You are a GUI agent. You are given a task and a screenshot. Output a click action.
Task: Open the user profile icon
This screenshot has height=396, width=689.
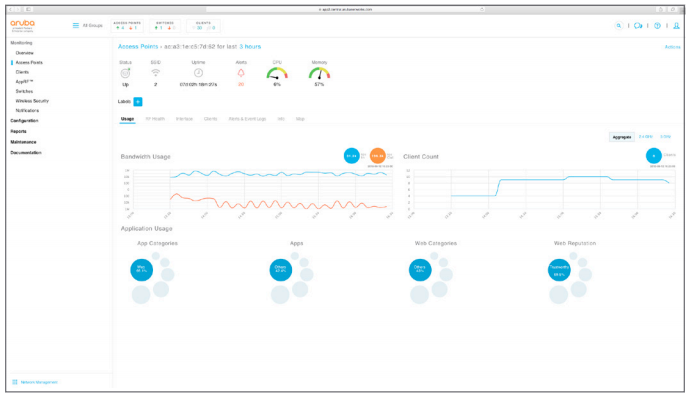[x=677, y=25]
